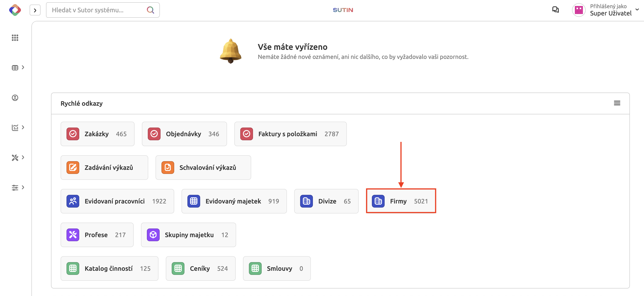Click the search magnifier icon

150,10
